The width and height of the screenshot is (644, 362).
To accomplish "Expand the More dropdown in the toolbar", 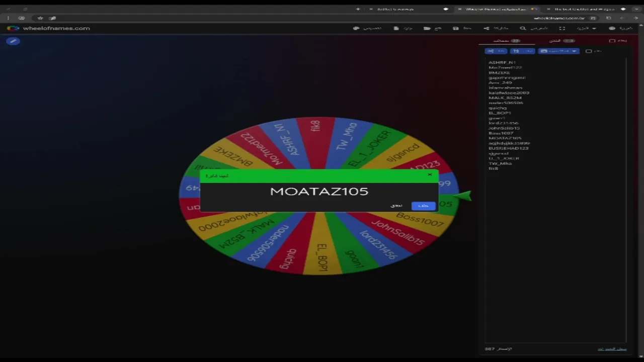I will (x=587, y=28).
